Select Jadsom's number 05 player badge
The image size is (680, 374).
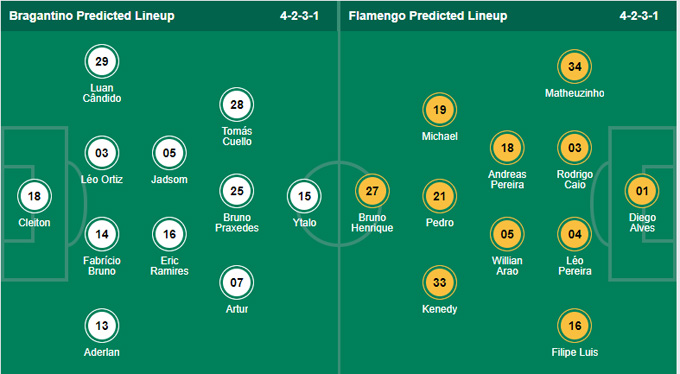(170, 153)
